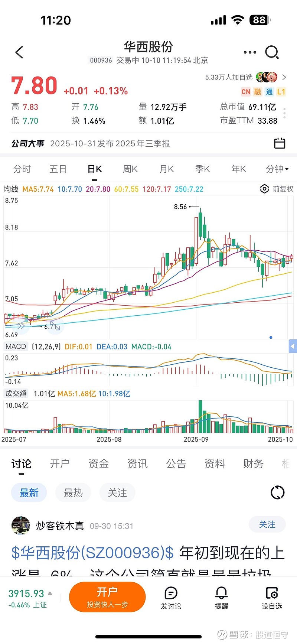
Task: Tap the 通 connect badge
Action: pos(270,92)
